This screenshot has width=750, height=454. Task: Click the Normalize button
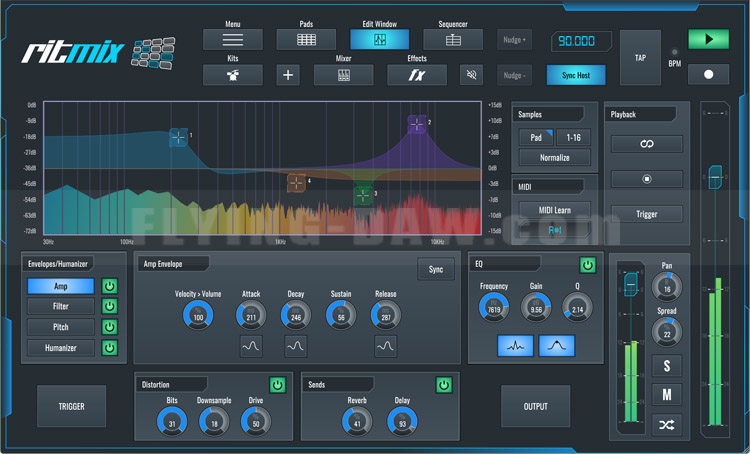click(x=555, y=157)
